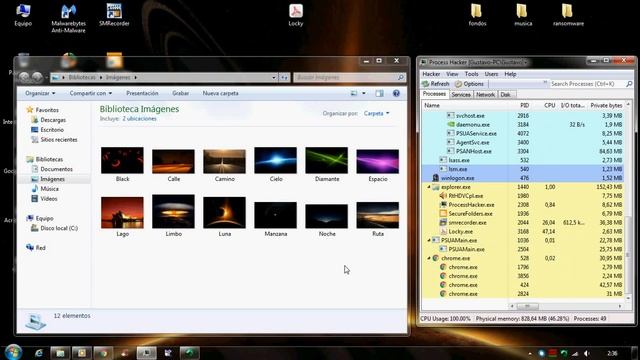640x360 pixels.
Task: Select the Favoritos star in the sidebar
Action: coord(29,110)
